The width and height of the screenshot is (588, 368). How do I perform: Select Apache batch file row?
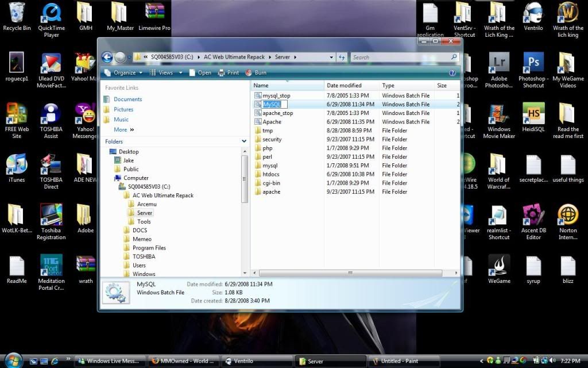(x=356, y=122)
